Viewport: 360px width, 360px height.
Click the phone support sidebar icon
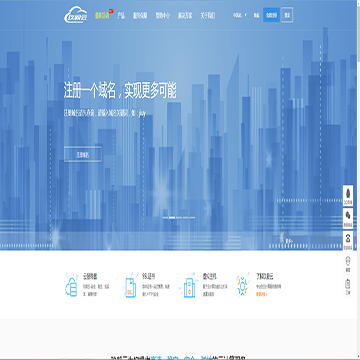(348, 241)
